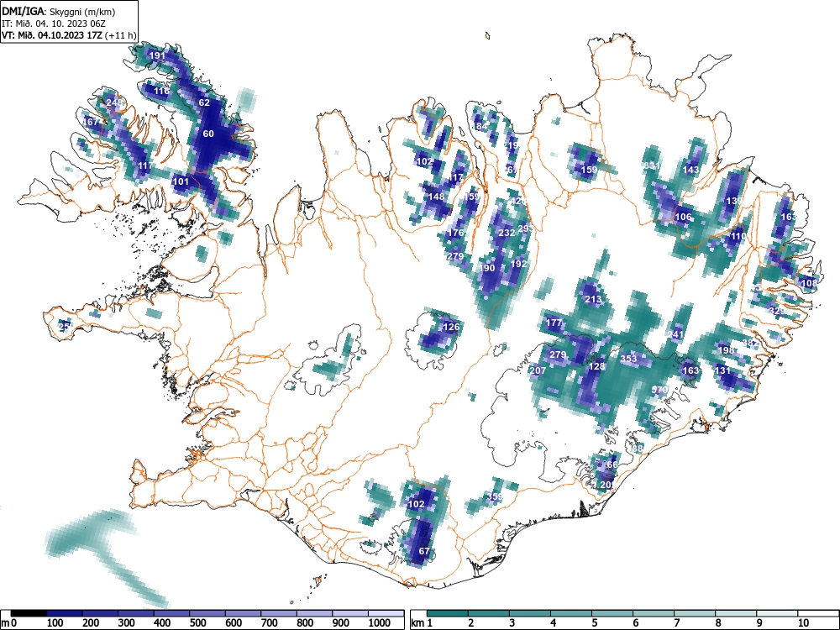
Task: Click the visibility value 131 on the map
Action: [x=722, y=370]
